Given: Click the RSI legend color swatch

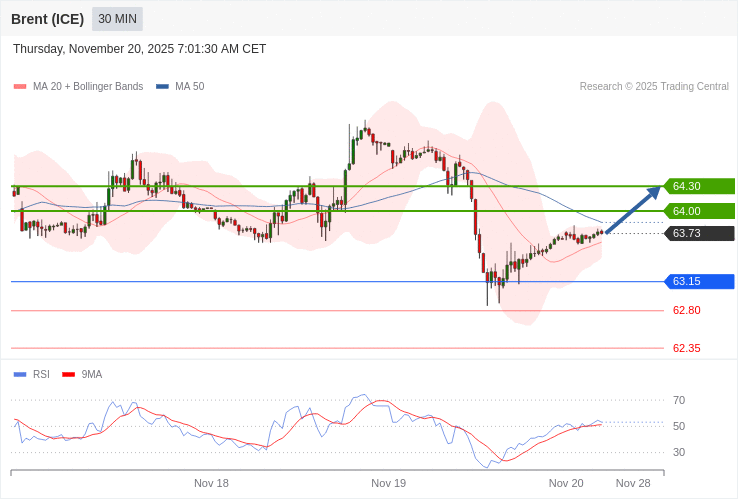Looking at the screenshot, I should click(20, 375).
